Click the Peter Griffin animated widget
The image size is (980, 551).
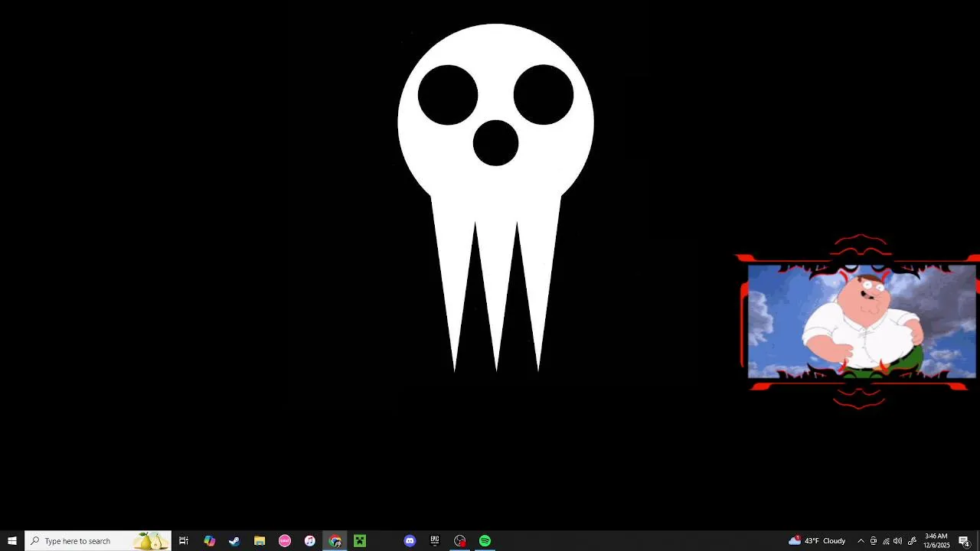861,321
